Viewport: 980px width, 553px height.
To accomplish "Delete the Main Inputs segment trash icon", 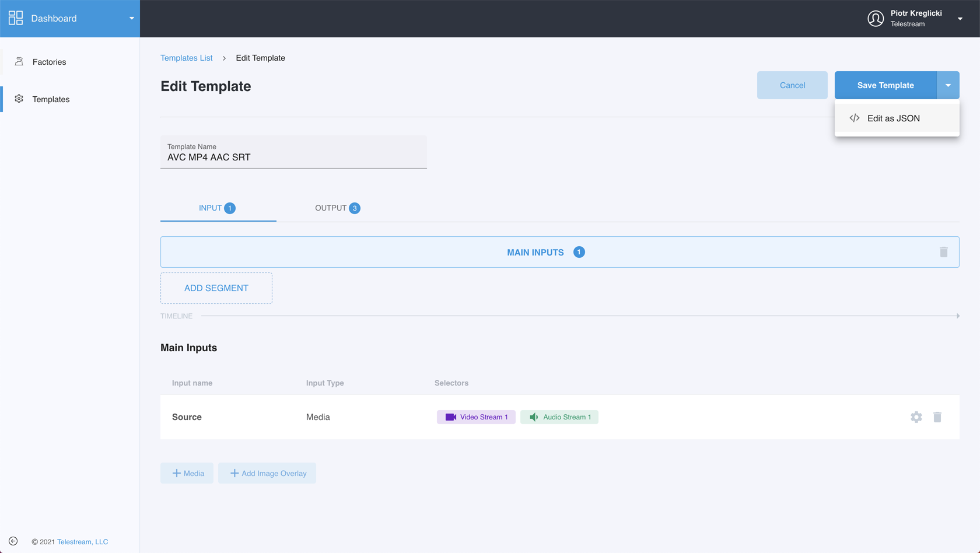I will (x=944, y=252).
